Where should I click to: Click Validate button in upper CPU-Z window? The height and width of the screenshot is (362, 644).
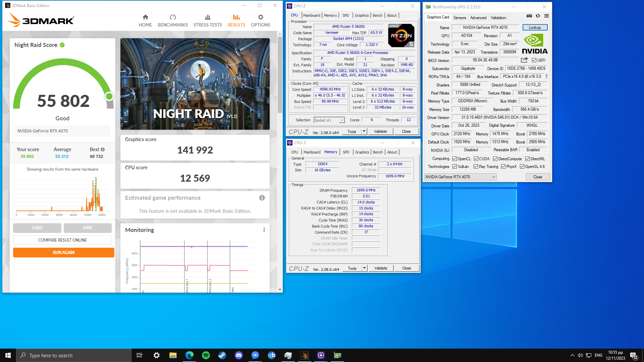[380, 131]
